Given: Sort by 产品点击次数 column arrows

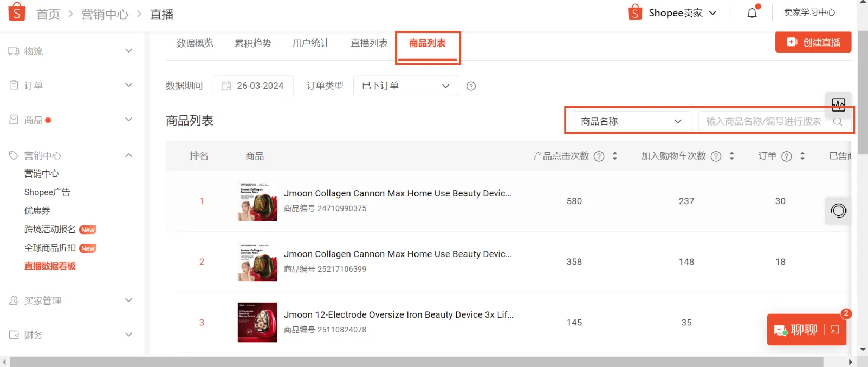Looking at the screenshot, I should [615, 156].
